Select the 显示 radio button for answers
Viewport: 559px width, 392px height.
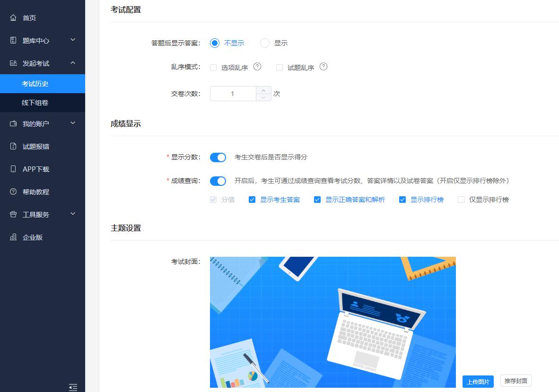265,43
